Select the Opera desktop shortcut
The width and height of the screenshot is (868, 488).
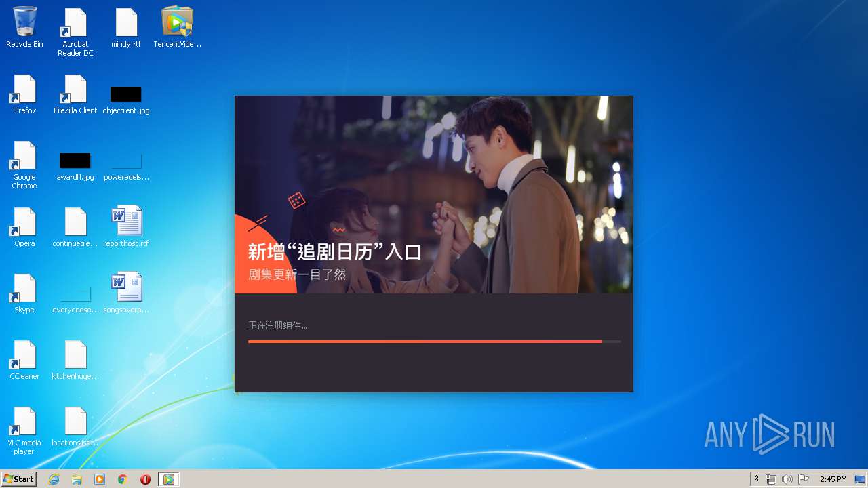pyautogui.click(x=24, y=227)
